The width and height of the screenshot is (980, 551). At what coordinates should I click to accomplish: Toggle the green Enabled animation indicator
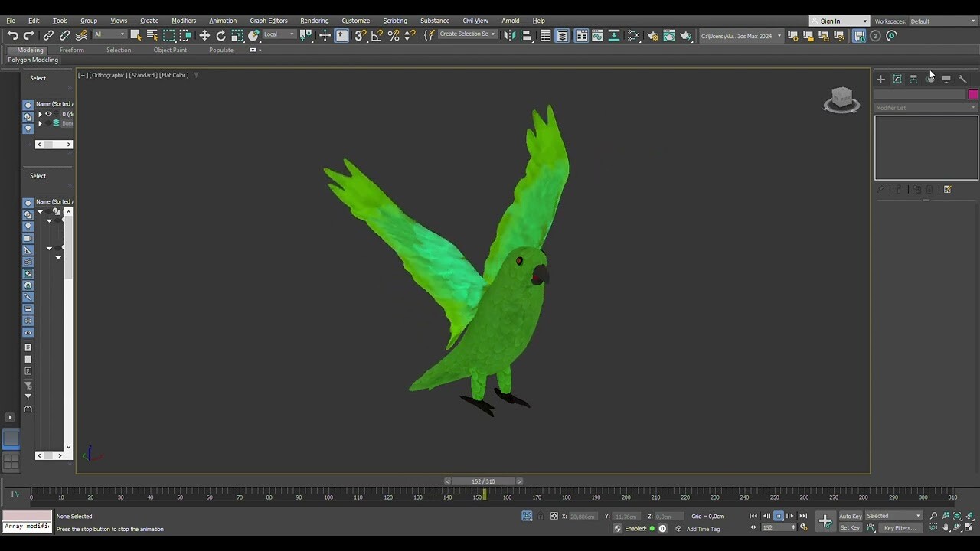pos(653,528)
